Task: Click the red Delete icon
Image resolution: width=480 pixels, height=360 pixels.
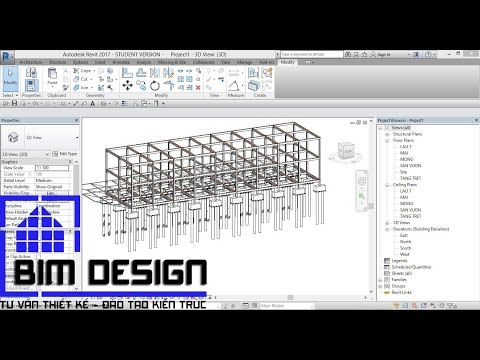Action: [198, 88]
